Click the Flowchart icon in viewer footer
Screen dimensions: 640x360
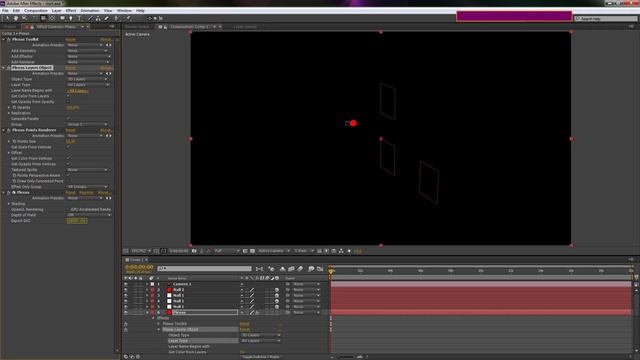point(341,251)
